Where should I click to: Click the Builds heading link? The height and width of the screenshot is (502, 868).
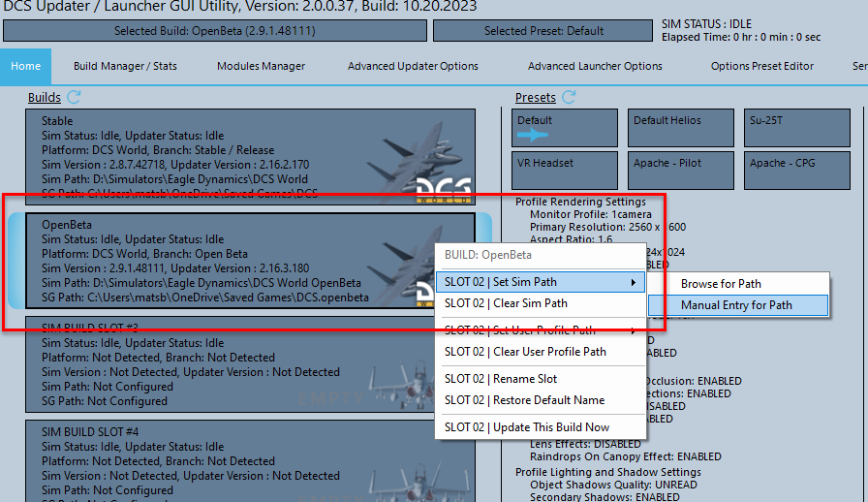pos(45,98)
